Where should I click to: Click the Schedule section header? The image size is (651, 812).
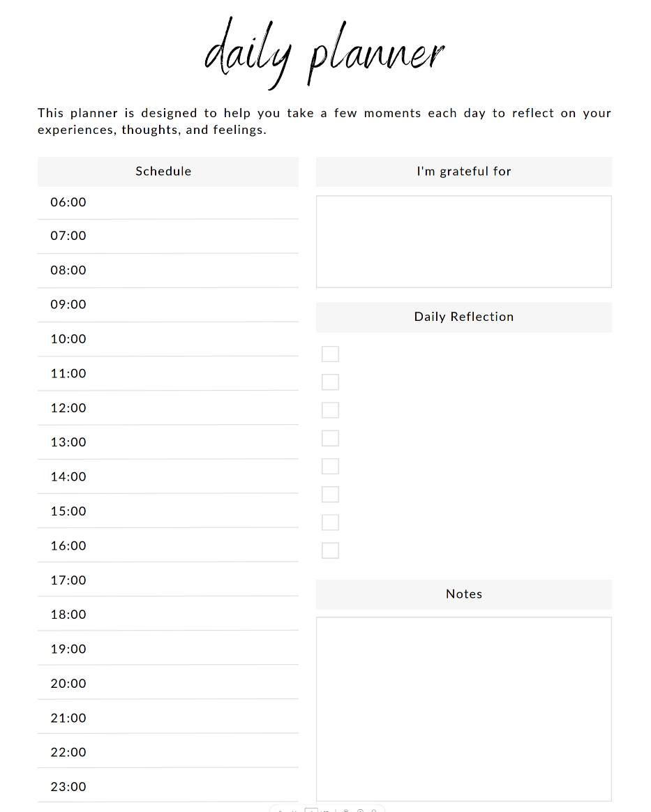pyautogui.click(x=163, y=172)
